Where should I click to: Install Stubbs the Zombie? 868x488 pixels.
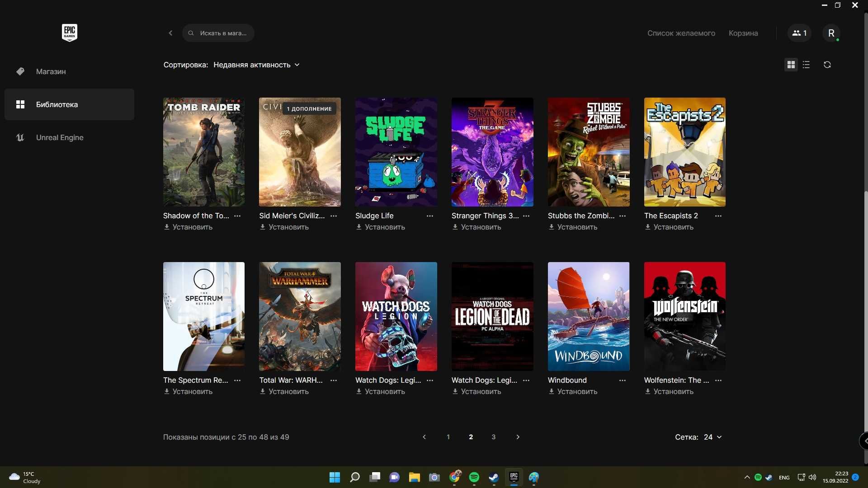(x=573, y=227)
